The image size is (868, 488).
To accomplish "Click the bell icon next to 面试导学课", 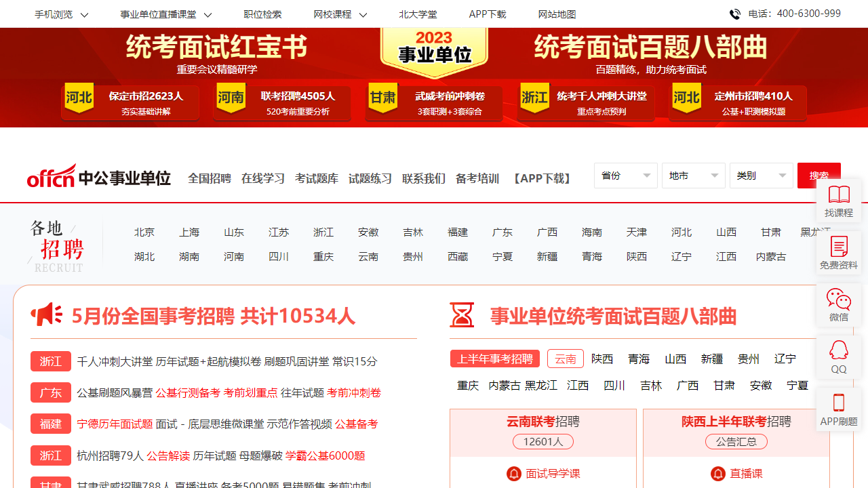I will tap(513, 474).
